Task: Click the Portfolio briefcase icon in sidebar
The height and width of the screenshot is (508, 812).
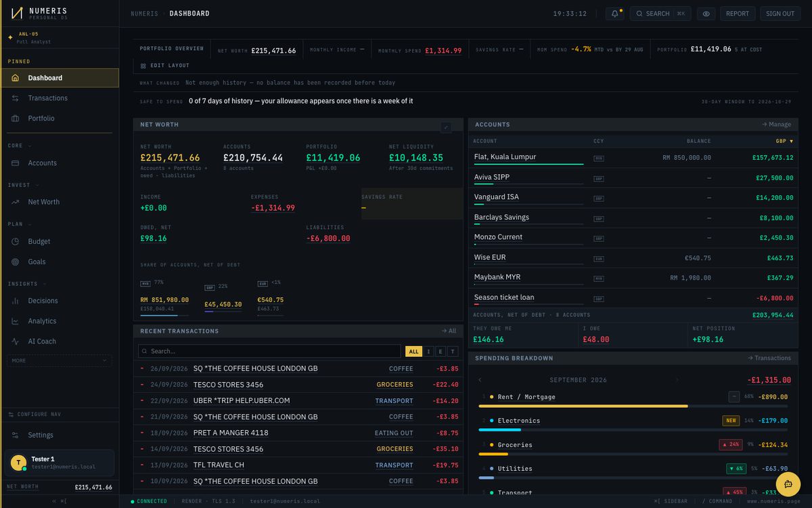Action: pos(15,119)
